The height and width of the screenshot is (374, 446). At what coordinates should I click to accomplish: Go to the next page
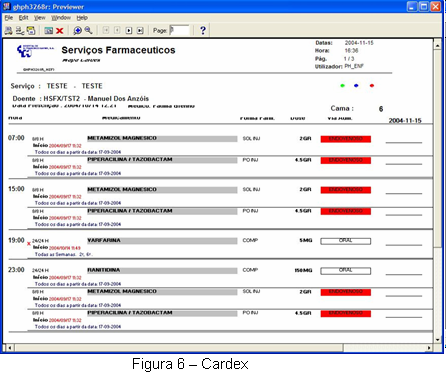click(x=129, y=31)
